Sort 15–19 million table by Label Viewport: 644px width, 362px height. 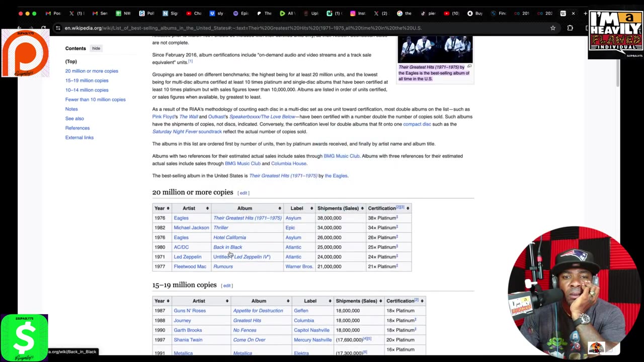tap(312, 301)
